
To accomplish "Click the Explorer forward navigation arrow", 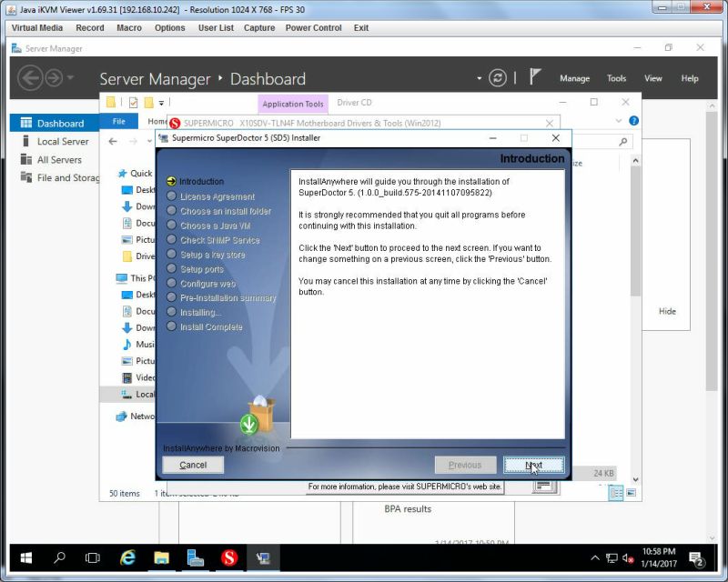I will tap(133, 142).
